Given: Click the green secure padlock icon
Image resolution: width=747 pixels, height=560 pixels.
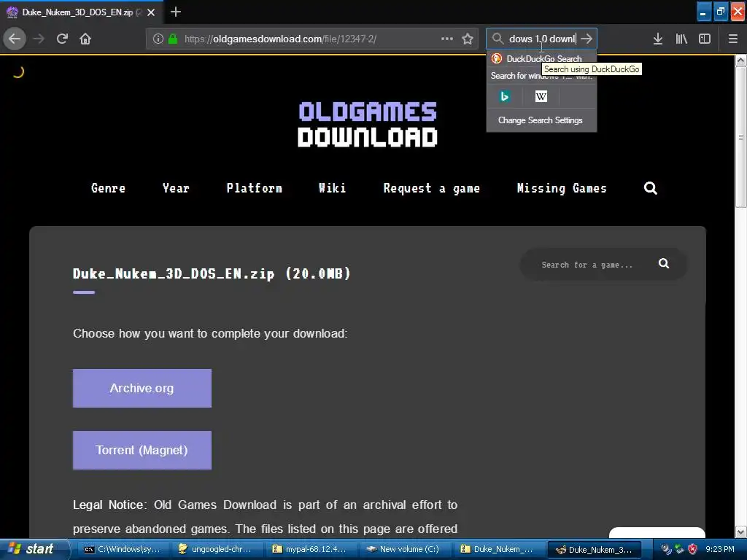Looking at the screenshot, I should click(x=173, y=39).
